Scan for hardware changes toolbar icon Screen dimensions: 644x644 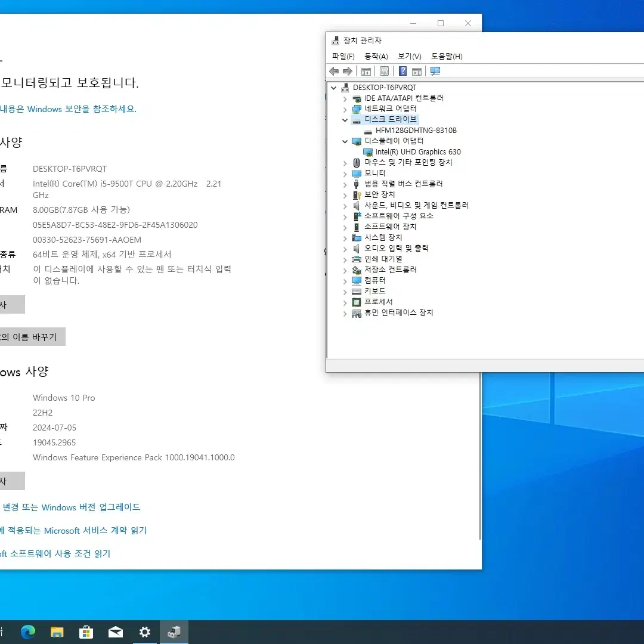click(x=435, y=71)
